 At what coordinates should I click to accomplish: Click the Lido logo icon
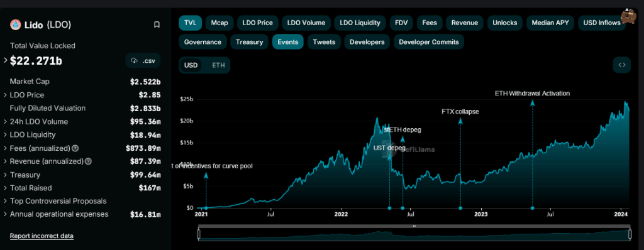pos(15,24)
